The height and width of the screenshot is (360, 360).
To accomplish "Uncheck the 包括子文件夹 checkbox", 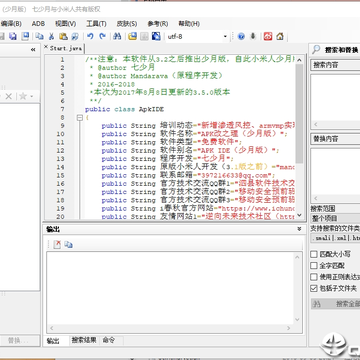I will (x=314, y=288).
